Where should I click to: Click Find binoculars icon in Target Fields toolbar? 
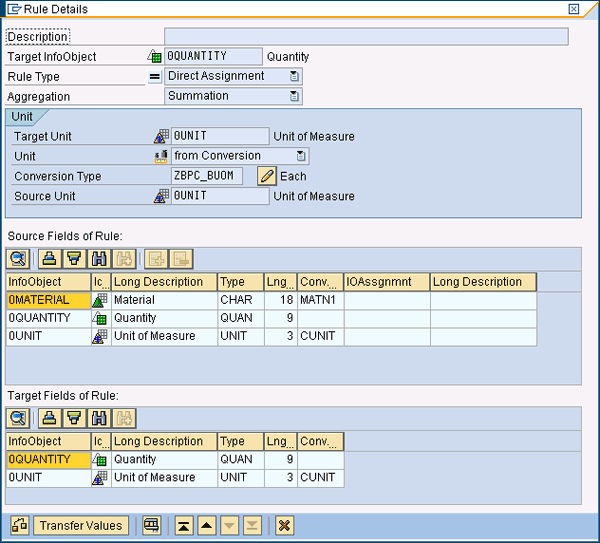click(98, 418)
